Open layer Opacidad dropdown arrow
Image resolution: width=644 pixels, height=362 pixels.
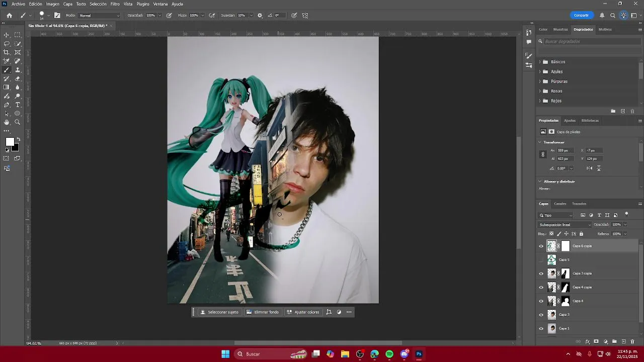pyautogui.click(x=625, y=225)
